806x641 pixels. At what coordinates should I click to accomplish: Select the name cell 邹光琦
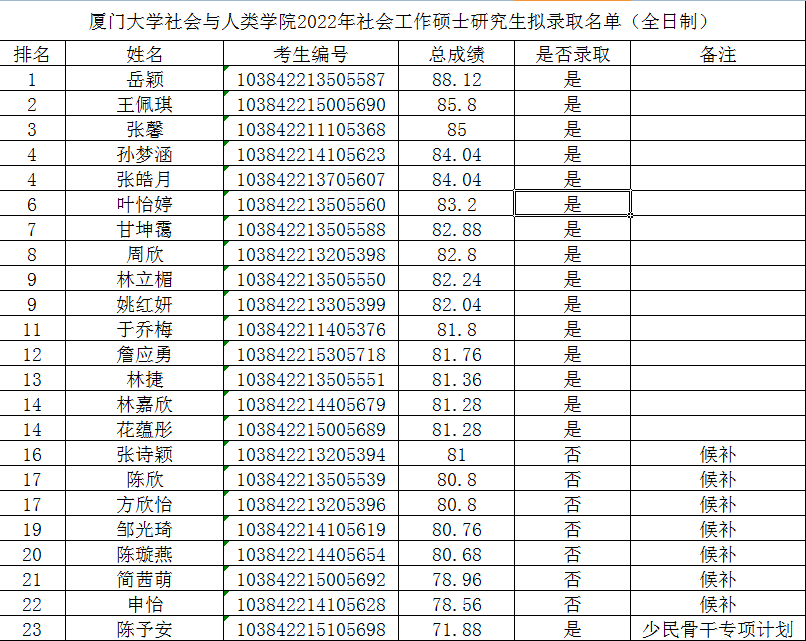pyautogui.click(x=144, y=529)
